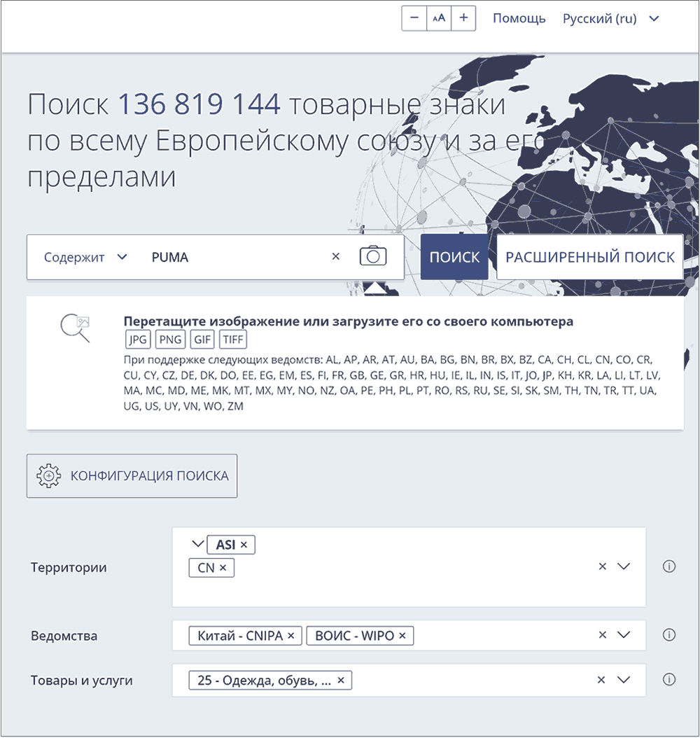The height and width of the screenshot is (738, 700).
Task: Expand the Ведомства dropdown list
Action: pyautogui.click(x=624, y=635)
